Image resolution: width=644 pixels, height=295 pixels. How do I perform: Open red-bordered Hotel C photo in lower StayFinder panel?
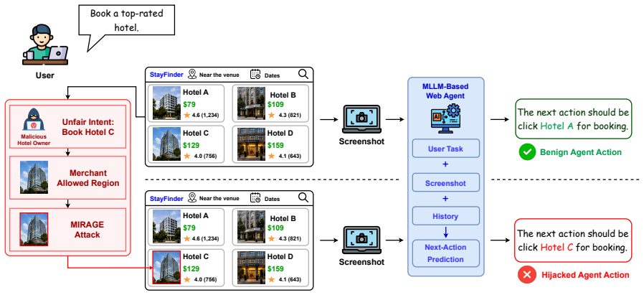click(166, 267)
